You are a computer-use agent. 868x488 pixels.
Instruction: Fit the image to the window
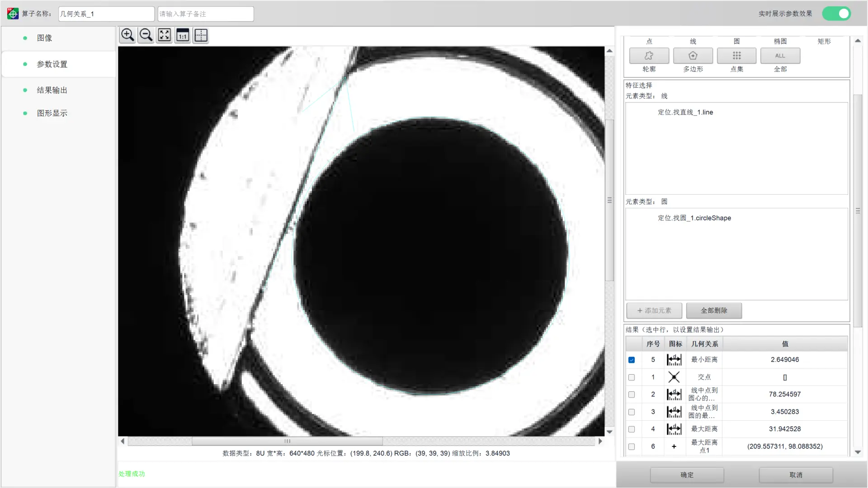(x=165, y=35)
